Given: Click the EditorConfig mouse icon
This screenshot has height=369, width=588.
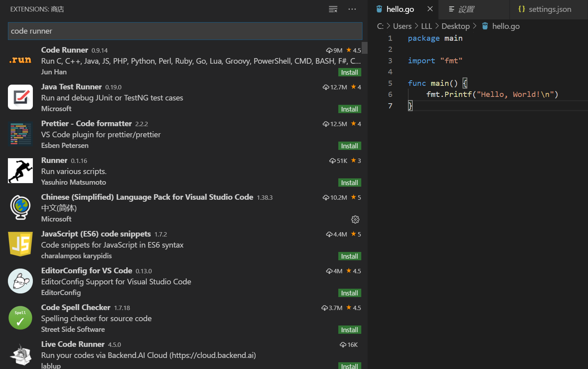Looking at the screenshot, I should [x=20, y=281].
